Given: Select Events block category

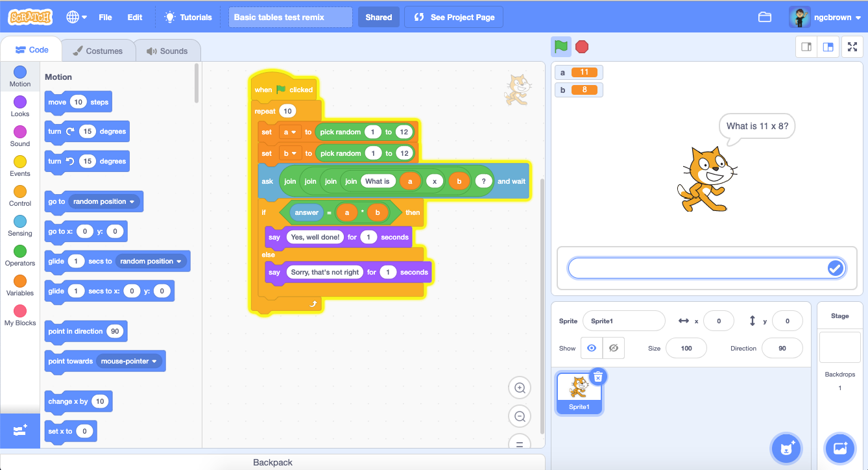Looking at the screenshot, I should pyautogui.click(x=20, y=166).
